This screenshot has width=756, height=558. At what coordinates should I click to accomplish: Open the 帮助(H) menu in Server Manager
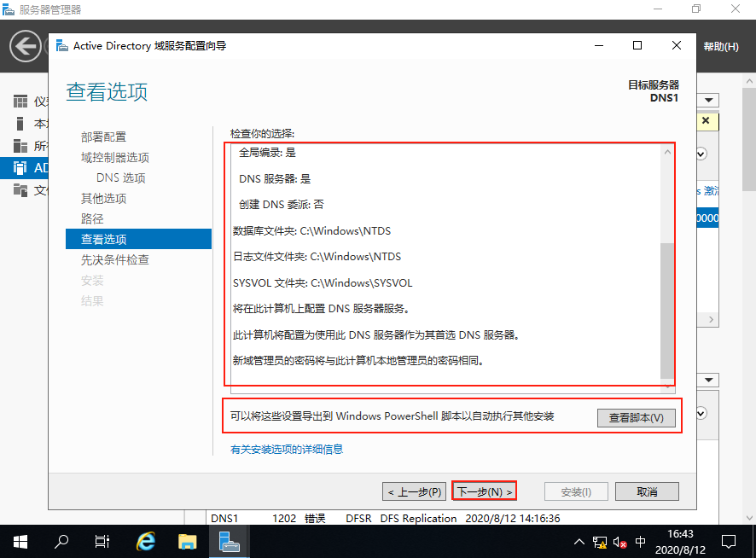coord(721,46)
